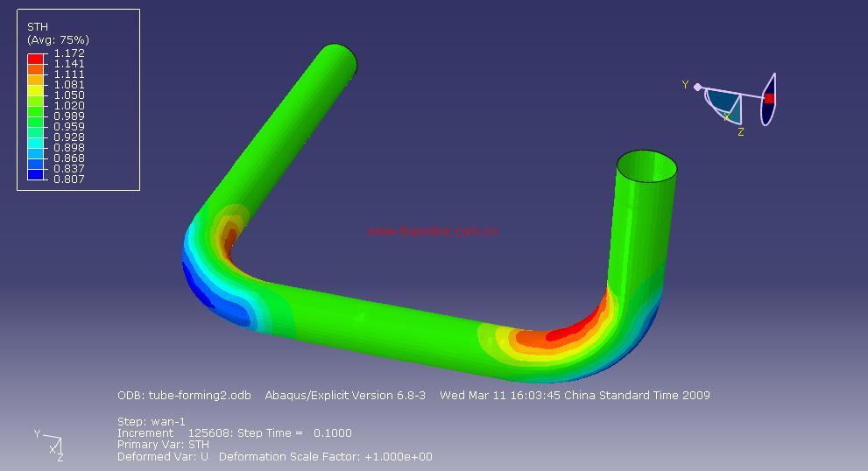Click the Primary Var: STH annotation

pos(163,445)
